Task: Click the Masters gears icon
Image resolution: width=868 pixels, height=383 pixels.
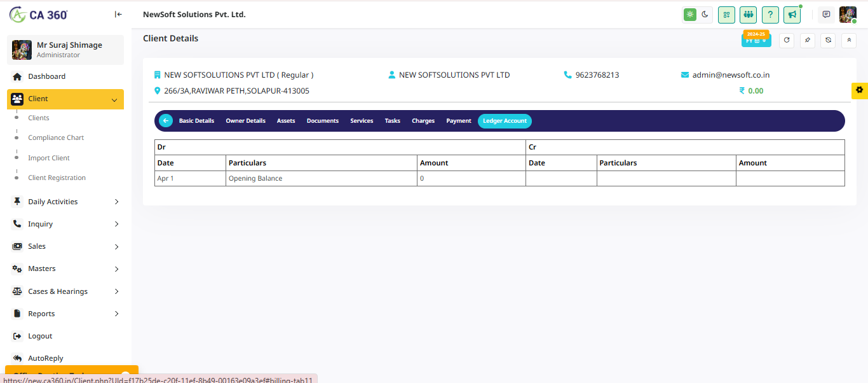Action: (x=17, y=268)
